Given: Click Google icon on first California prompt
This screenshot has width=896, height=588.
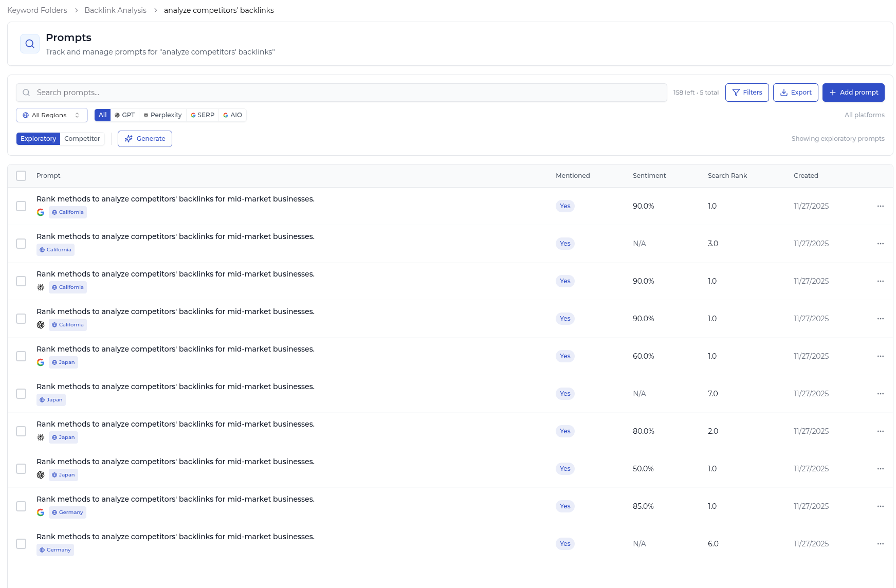Looking at the screenshot, I should (x=41, y=212).
